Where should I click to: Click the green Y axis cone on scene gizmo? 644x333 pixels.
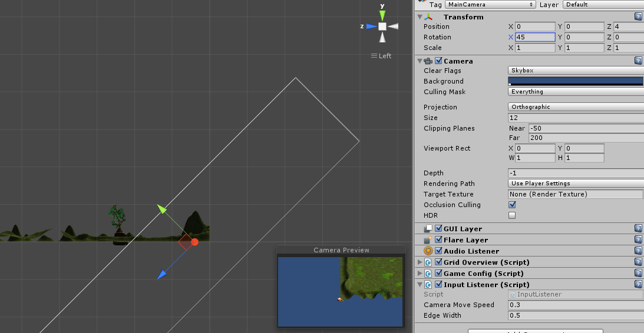coord(382,15)
